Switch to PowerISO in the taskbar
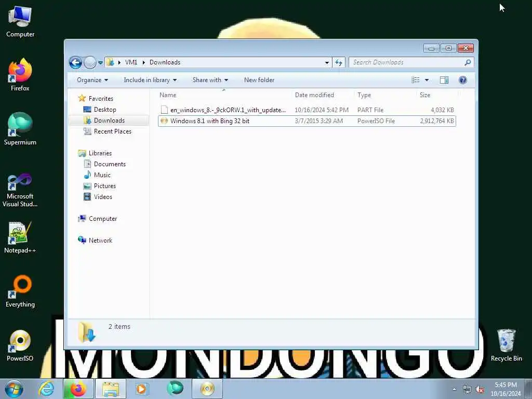532x399 pixels. pos(207,389)
